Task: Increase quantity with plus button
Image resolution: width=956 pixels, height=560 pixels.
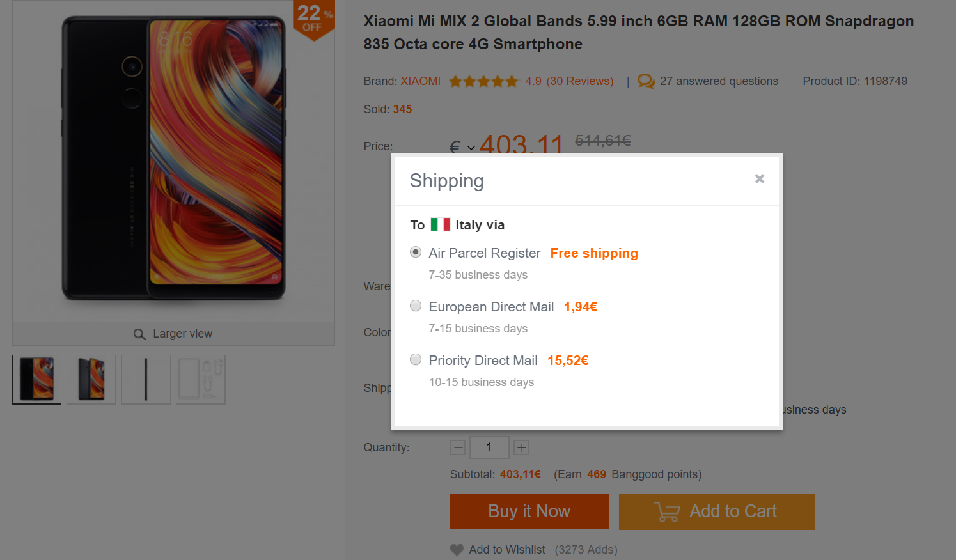Action: [x=521, y=447]
